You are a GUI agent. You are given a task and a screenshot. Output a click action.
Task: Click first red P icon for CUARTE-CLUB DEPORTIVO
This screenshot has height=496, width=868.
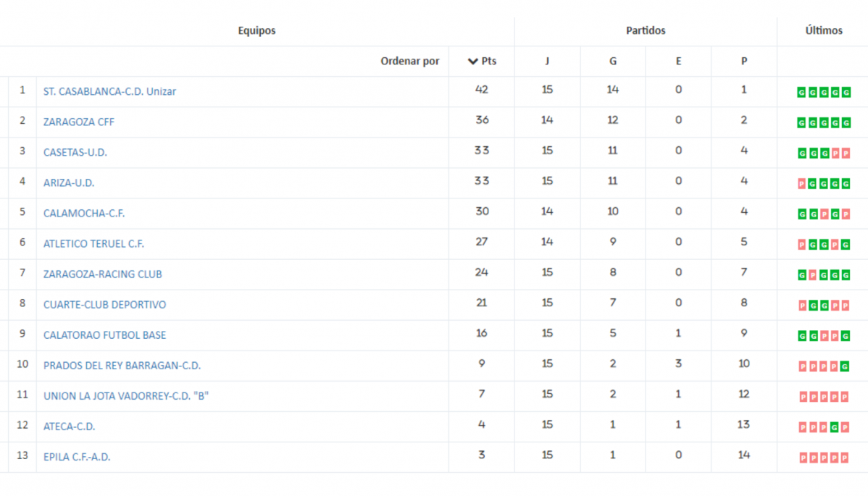(802, 306)
